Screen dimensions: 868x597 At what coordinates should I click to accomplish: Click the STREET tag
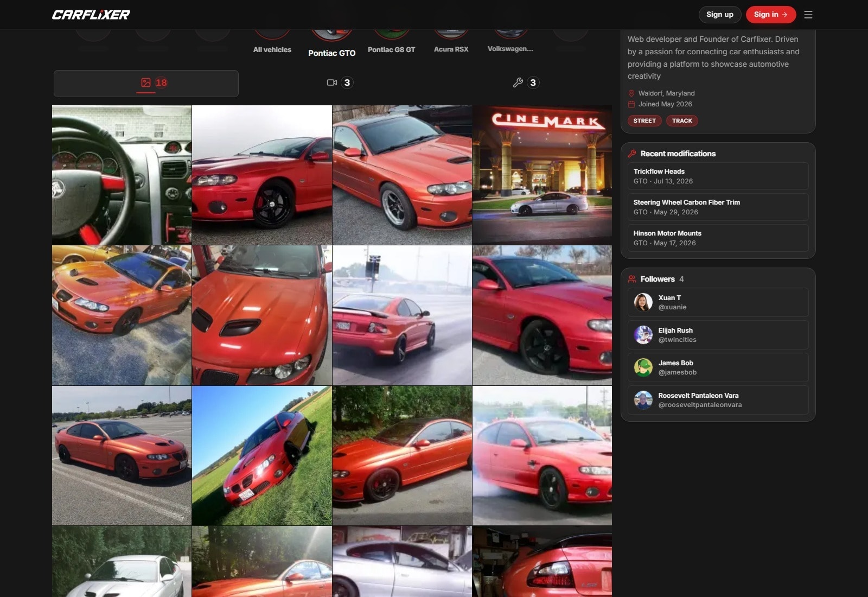pyautogui.click(x=644, y=120)
